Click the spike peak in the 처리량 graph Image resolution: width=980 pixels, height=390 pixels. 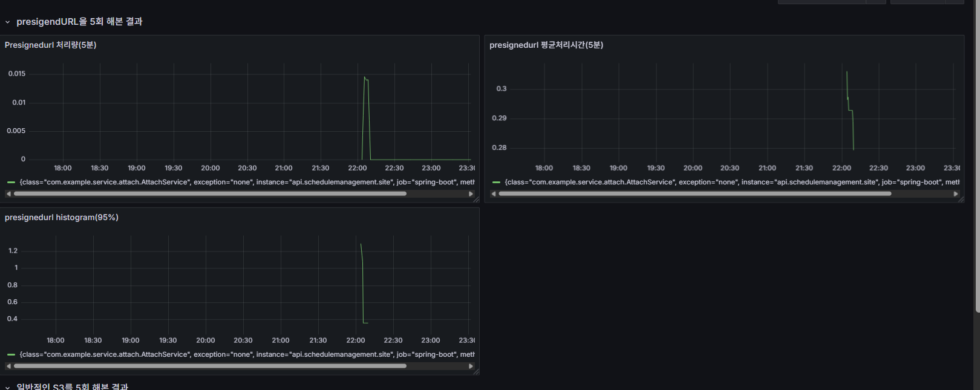pyautogui.click(x=365, y=77)
